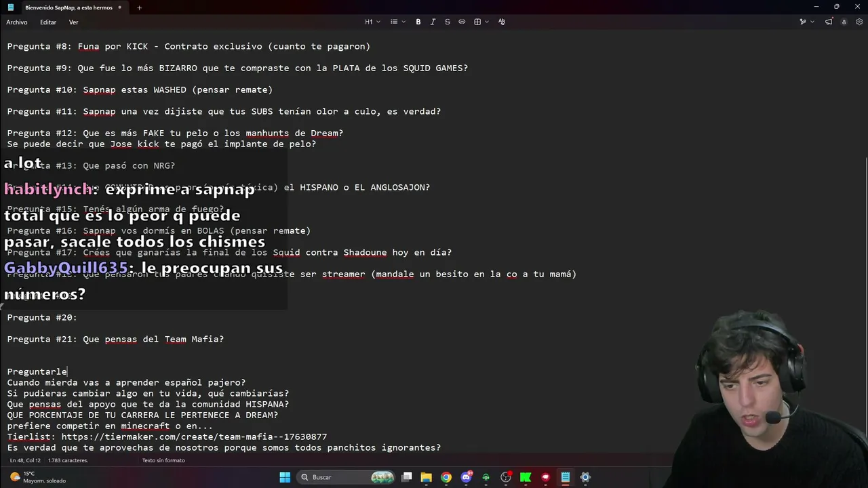Viewport: 868px width, 488px height.
Task: Click the 'Si pudieras cambiar algo' line
Action: tap(148, 394)
